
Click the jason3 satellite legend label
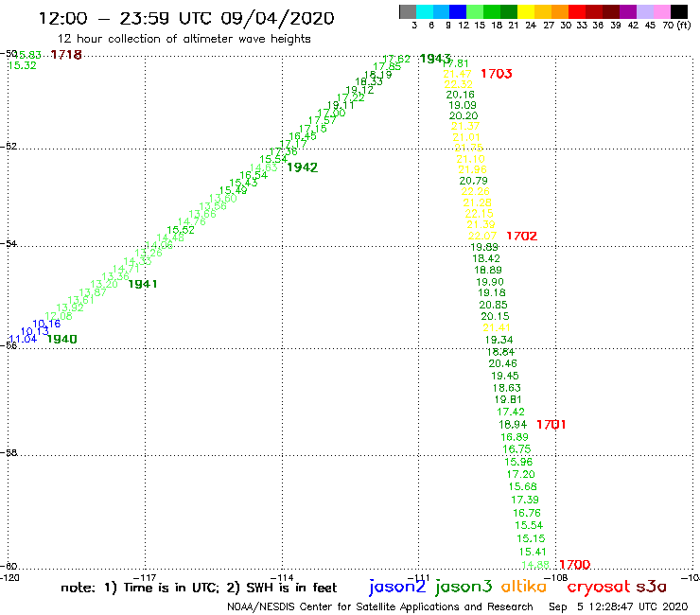pos(464,587)
